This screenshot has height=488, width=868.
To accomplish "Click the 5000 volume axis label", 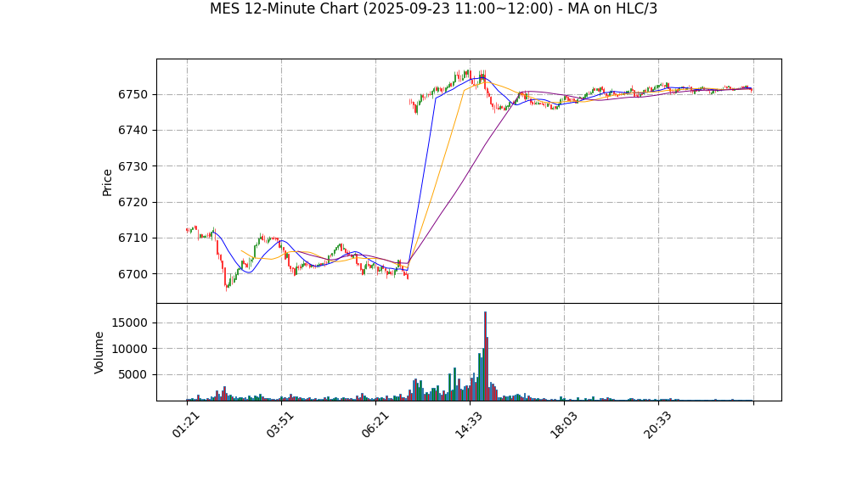I will coord(132,375).
